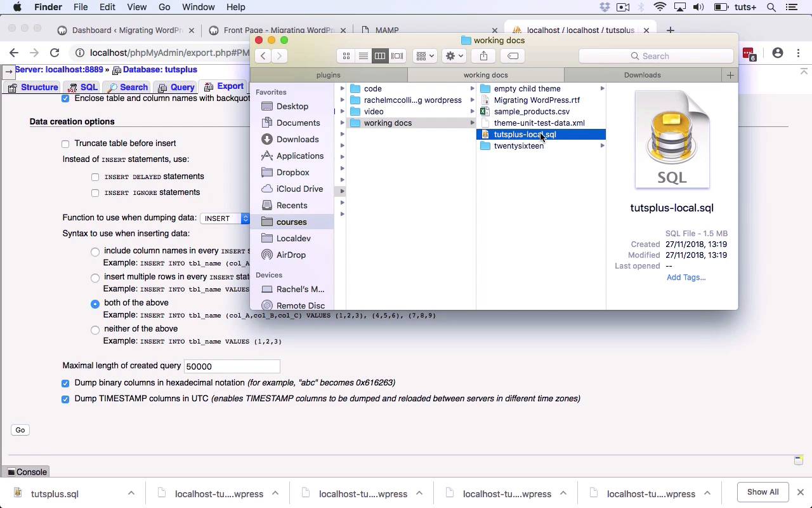Switch to the plugins Finder tab

(x=329, y=75)
